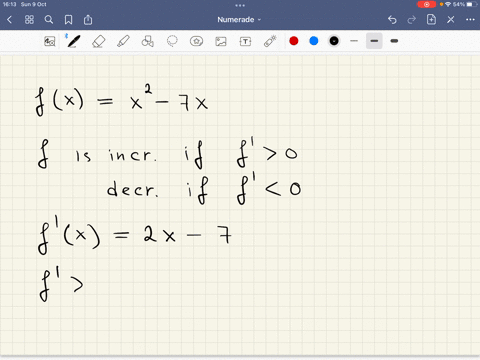480x360 pixels.
Task: Redo the last action
Action: coord(412,20)
